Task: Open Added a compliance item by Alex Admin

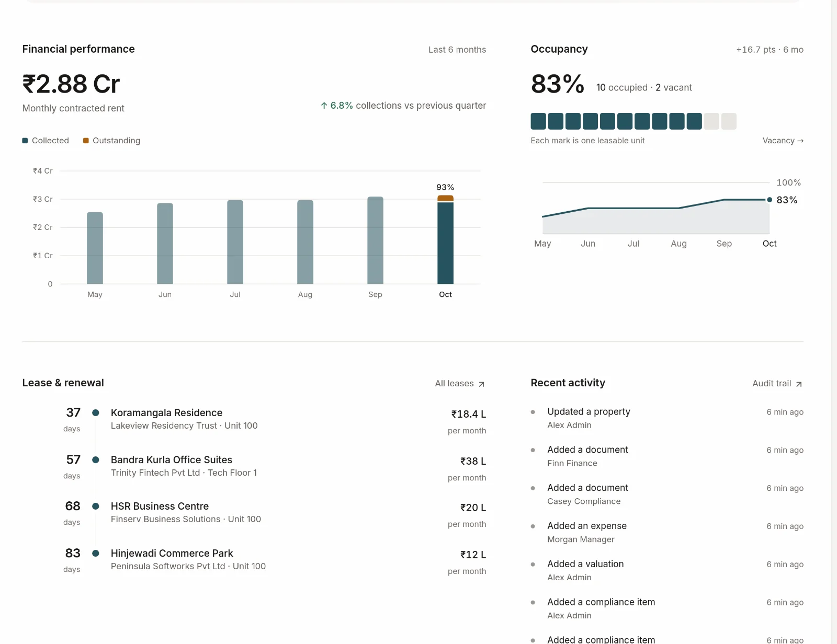Action: [667, 609]
